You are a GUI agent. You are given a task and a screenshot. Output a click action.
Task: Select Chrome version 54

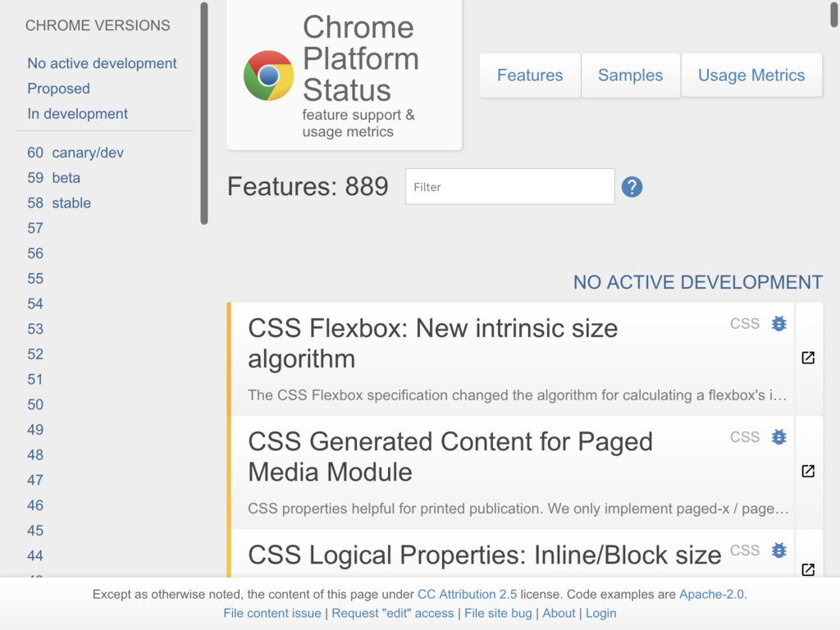[x=35, y=304]
